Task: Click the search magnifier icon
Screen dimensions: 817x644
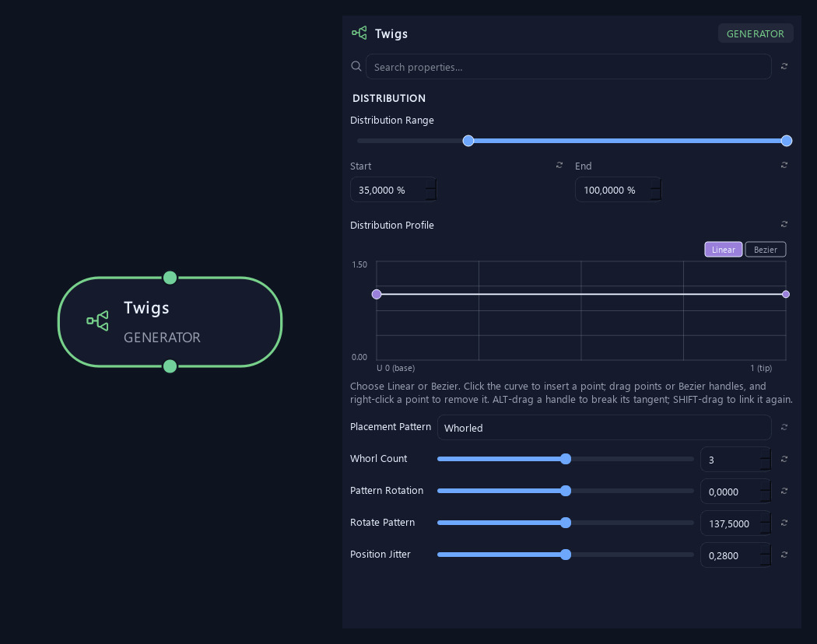Action: [356, 66]
